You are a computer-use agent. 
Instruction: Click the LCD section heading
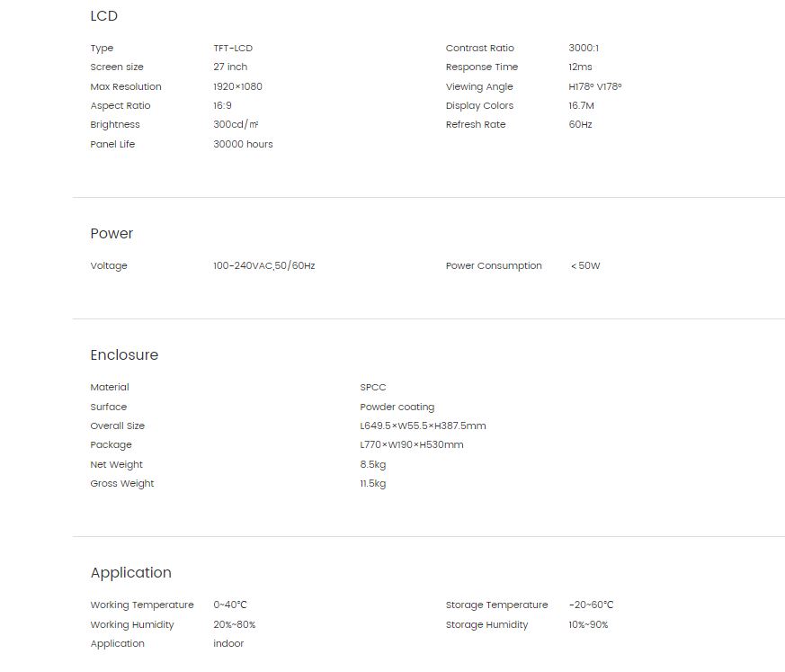103,16
